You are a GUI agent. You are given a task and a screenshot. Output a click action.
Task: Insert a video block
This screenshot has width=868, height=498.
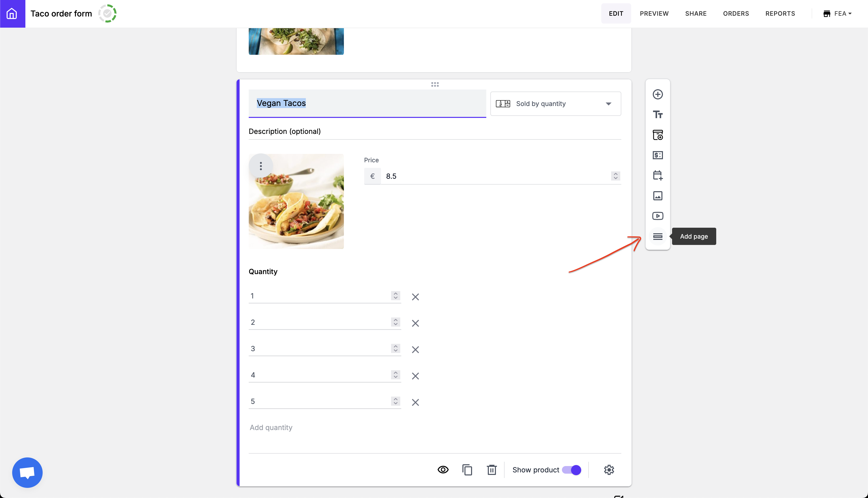coord(658,216)
